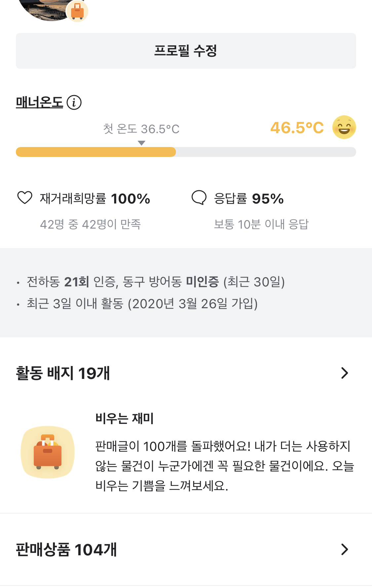
Task: Tap the 프로필 수정 button
Action: pos(186,51)
